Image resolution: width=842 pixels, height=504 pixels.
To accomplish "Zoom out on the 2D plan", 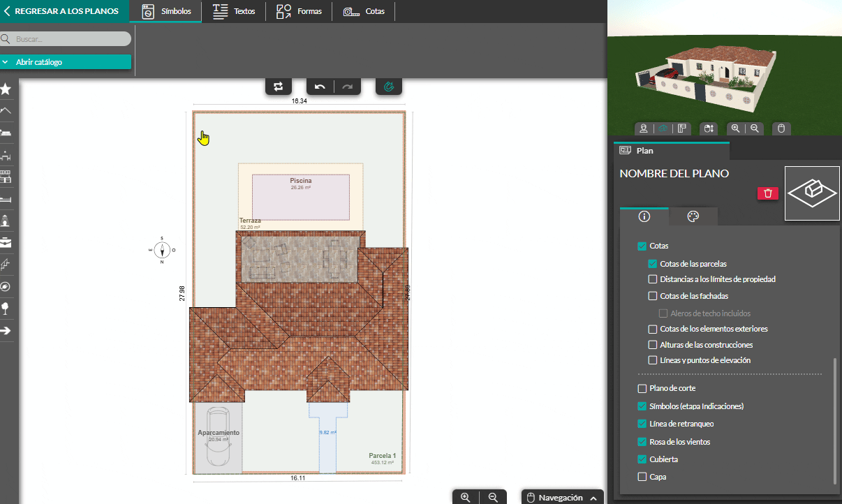I will 493,497.
